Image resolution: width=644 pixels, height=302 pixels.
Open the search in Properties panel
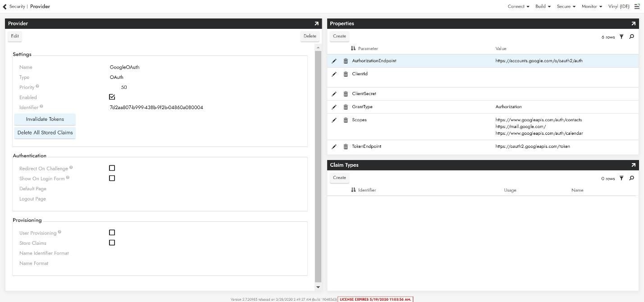coord(631,37)
